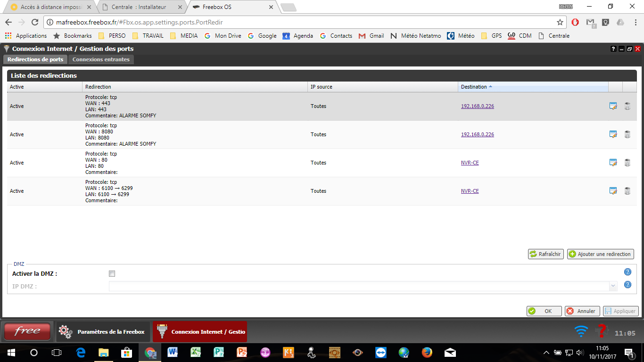Edit the WAN 443 ALARME SOMFY redirection

(x=613, y=106)
